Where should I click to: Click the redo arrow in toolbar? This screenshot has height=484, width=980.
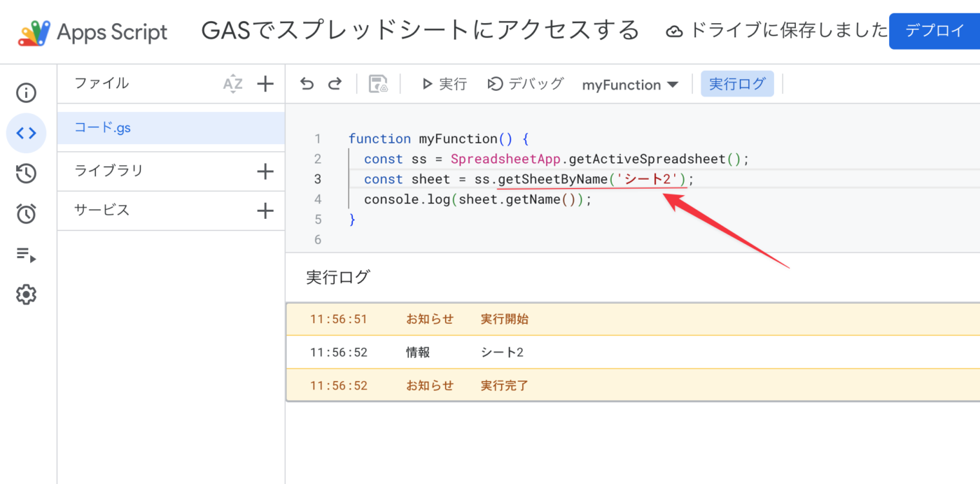click(x=335, y=84)
